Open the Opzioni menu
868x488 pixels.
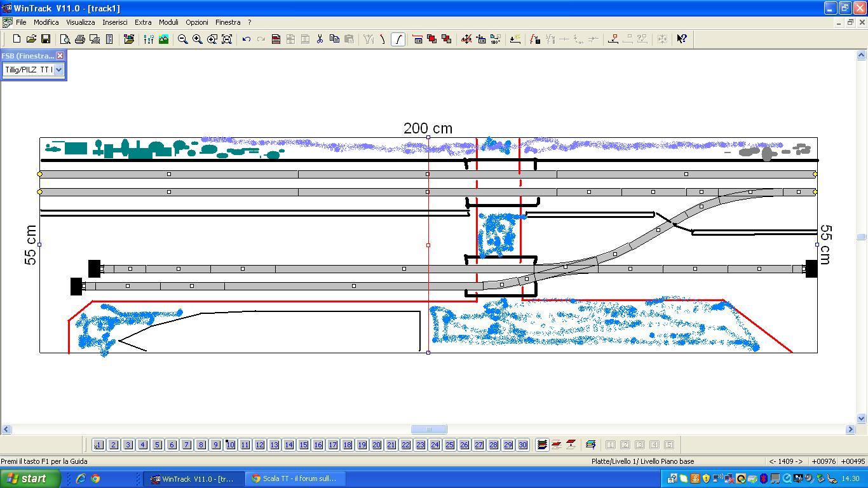197,22
